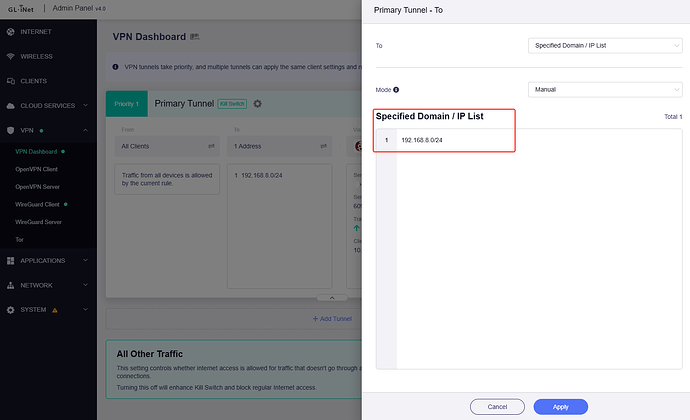Open OpenVPN Client page
This screenshot has height=420, width=690.
tap(36, 169)
